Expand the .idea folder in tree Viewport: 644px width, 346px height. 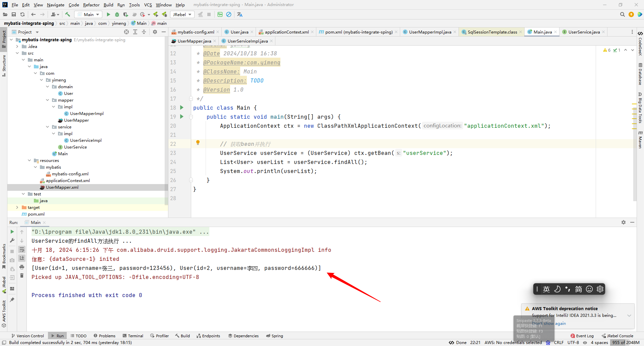(17, 46)
